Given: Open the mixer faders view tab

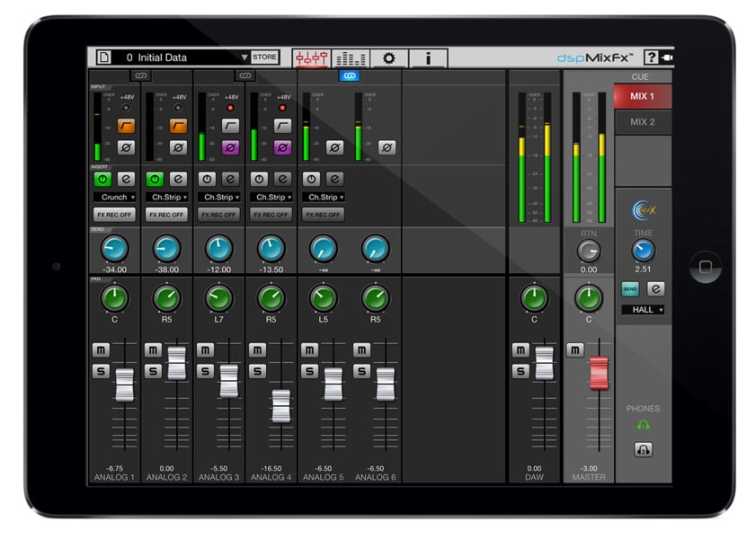Looking at the screenshot, I should click(x=311, y=58).
